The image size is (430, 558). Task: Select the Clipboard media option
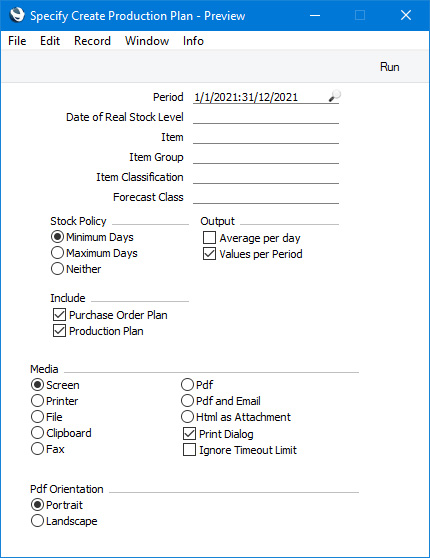point(37,433)
